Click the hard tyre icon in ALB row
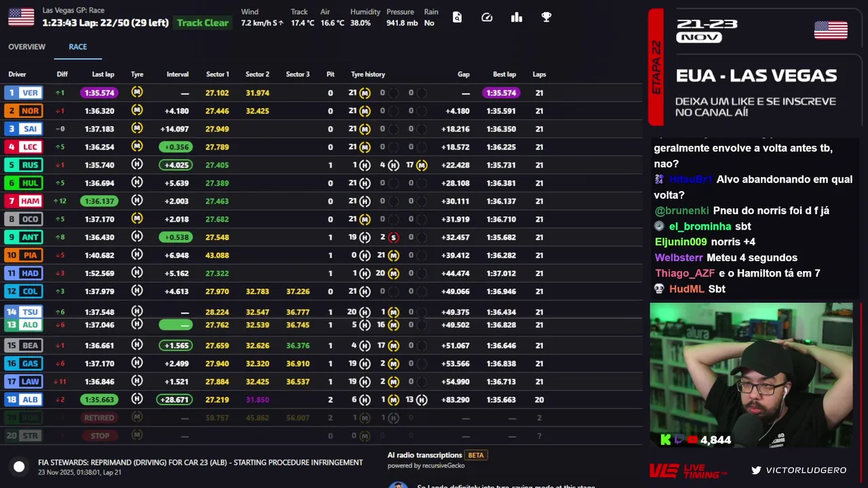868x488 pixels. (x=137, y=399)
